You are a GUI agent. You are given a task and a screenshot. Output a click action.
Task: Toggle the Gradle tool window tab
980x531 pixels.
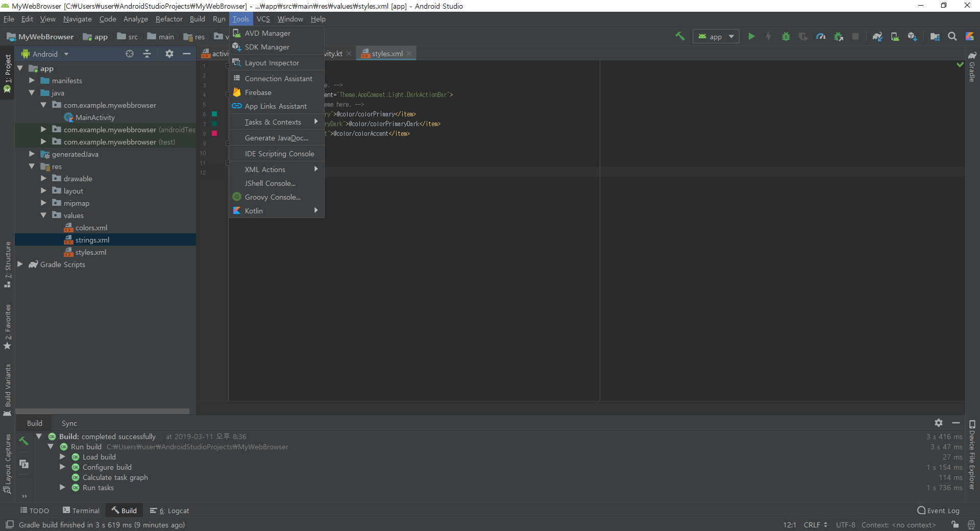[x=972, y=66]
